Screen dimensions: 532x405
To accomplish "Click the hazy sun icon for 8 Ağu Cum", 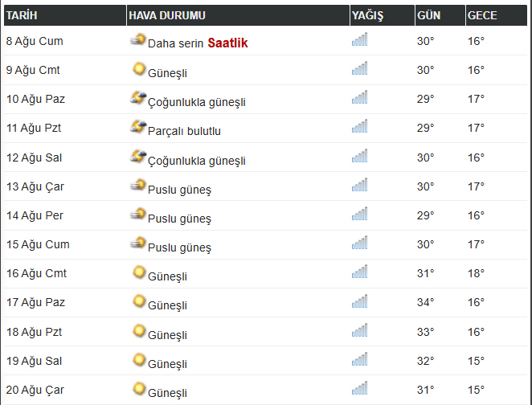I will click(x=138, y=39).
